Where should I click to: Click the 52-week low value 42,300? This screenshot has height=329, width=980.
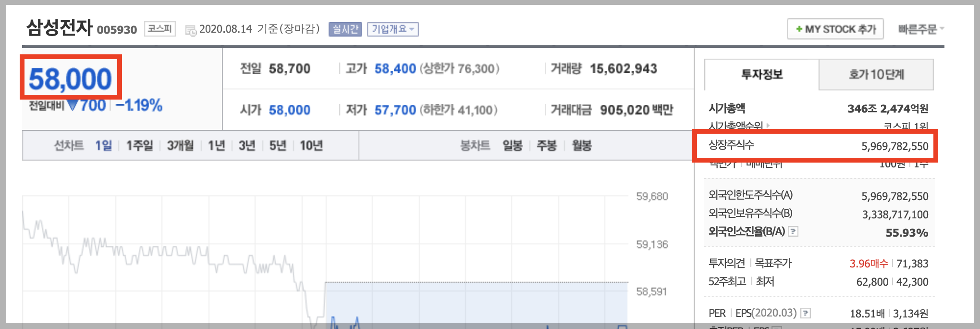pos(912,282)
